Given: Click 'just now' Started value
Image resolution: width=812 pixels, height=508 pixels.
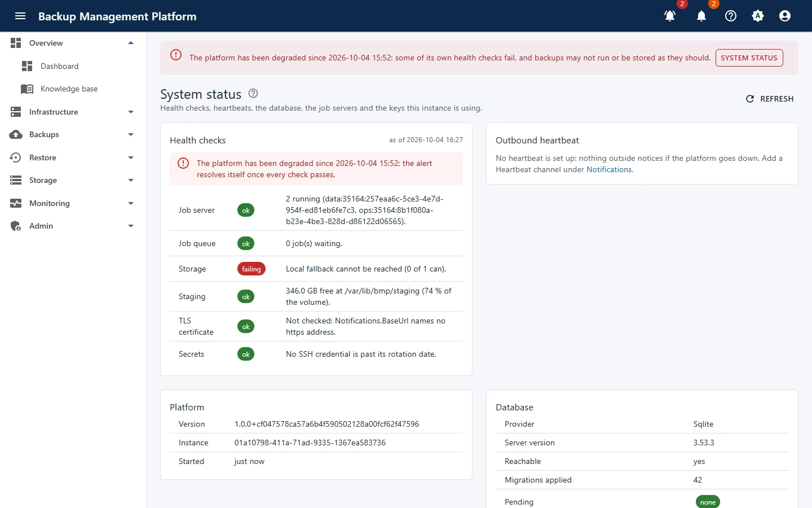Looking at the screenshot, I should 249,461.
